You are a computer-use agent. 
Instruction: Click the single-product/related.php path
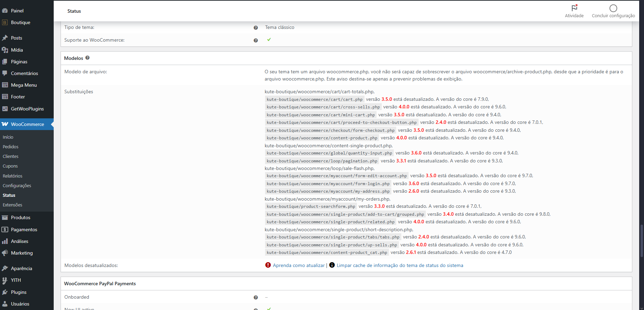coord(330,222)
